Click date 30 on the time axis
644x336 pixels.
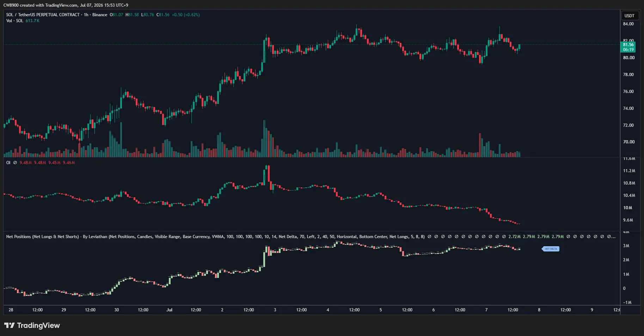[117, 310]
